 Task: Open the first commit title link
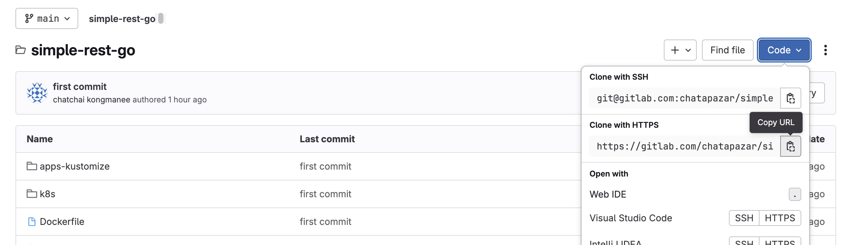(80, 87)
